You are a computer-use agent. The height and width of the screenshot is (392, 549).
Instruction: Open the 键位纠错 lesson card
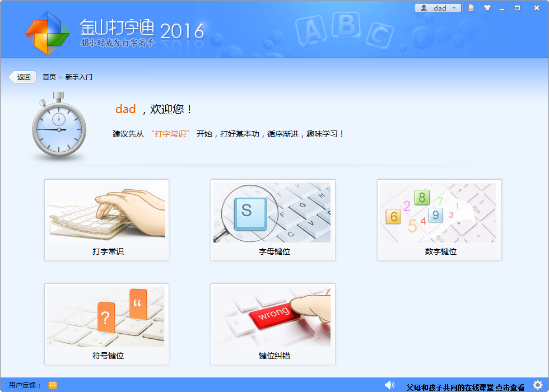(273, 324)
